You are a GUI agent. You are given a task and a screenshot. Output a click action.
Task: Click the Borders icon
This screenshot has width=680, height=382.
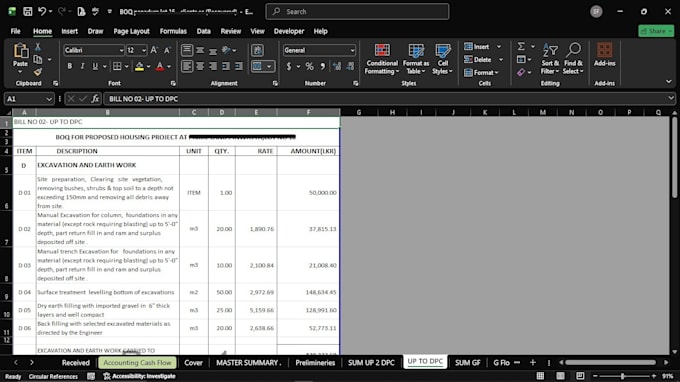117,66
